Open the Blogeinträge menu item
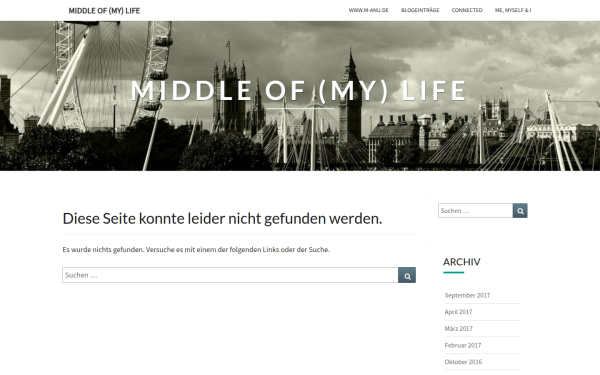Image resolution: width=600 pixels, height=375 pixels. pos(420,10)
